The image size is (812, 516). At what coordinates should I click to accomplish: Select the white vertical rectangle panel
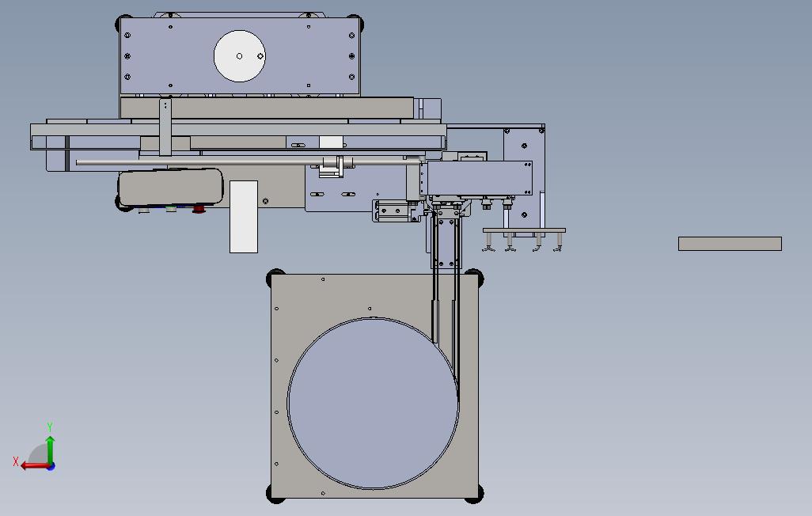pyautogui.click(x=244, y=217)
